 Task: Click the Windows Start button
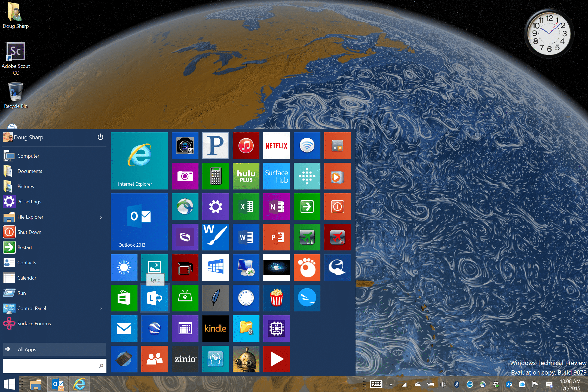[x=10, y=384]
